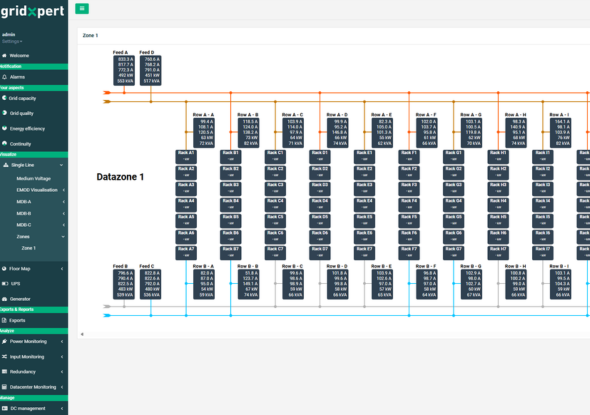Click the Feed A measurement box
The height and width of the screenshot is (415, 590).
click(x=124, y=70)
